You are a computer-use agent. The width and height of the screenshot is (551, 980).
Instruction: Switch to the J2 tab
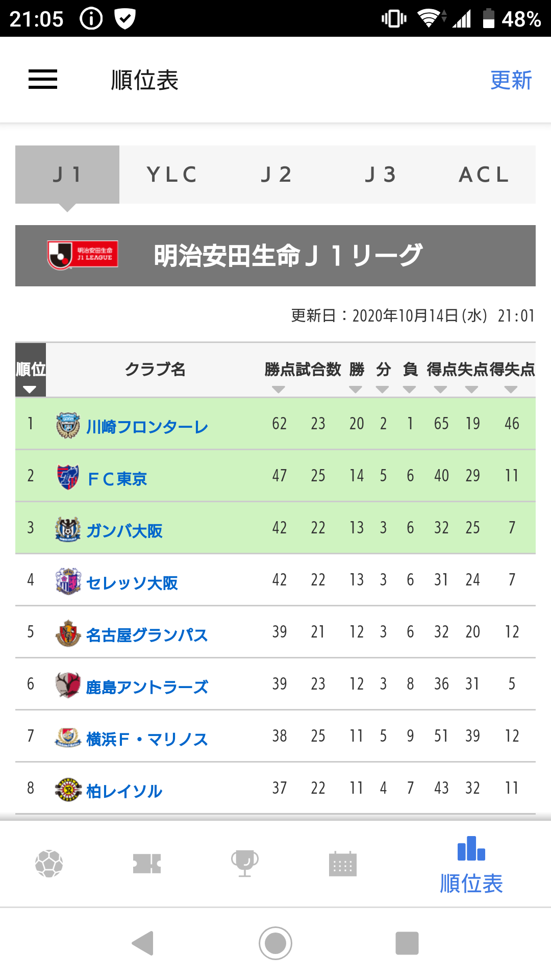pyautogui.click(x=275, y=175)
